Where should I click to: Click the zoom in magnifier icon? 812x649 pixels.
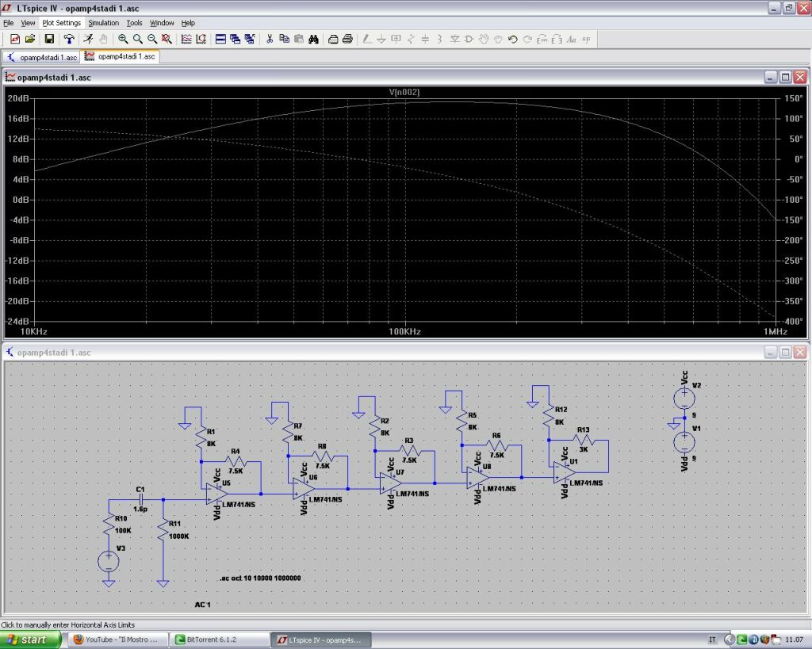(x=123, y=39)
